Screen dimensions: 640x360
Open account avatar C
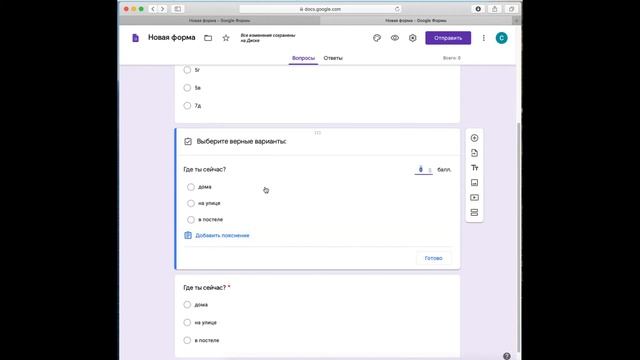pos(502,38)
